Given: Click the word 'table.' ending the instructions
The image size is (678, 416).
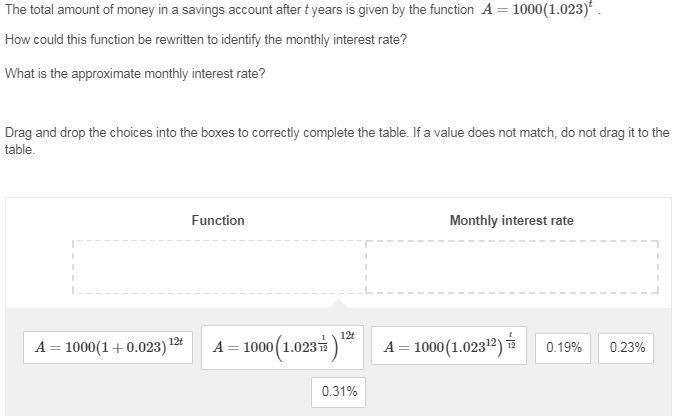Looking at the screenshot, I should click(x=20, y=149).
